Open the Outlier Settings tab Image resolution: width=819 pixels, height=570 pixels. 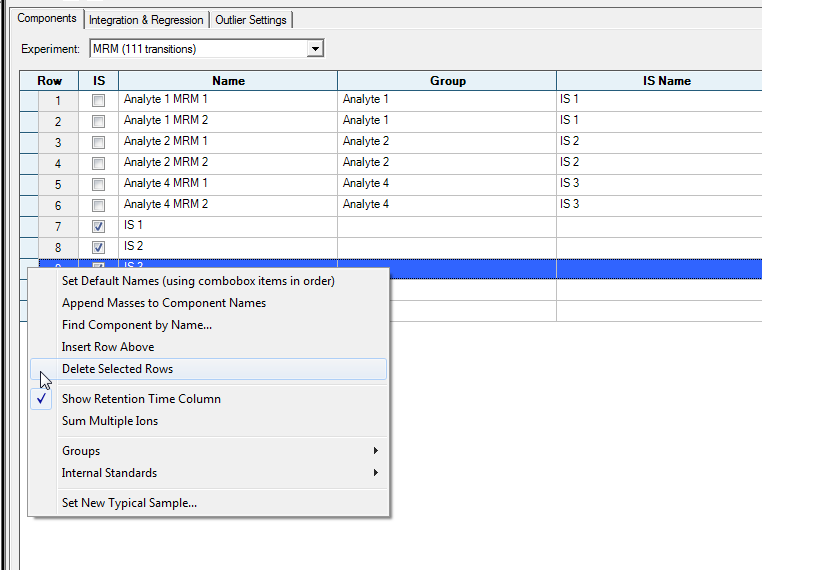[251, 20]
